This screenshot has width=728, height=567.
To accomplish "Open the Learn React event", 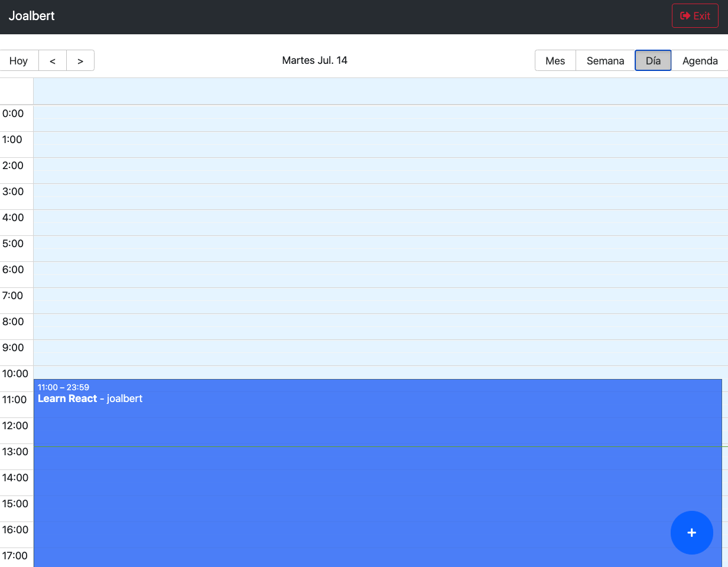I will (x=378, y=473).
